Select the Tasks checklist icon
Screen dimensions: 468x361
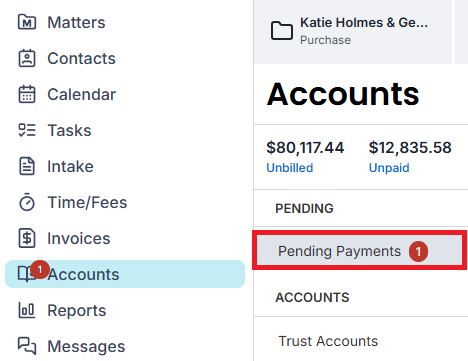[27, 130]
